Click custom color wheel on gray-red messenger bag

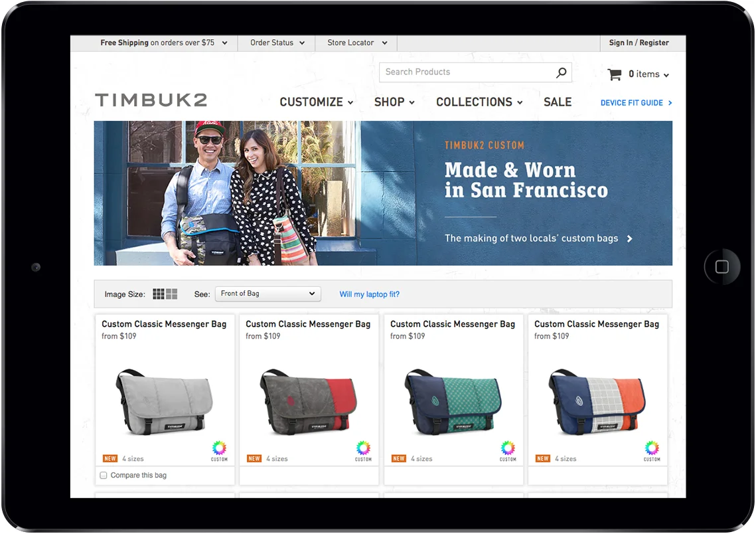coord(363,448)
